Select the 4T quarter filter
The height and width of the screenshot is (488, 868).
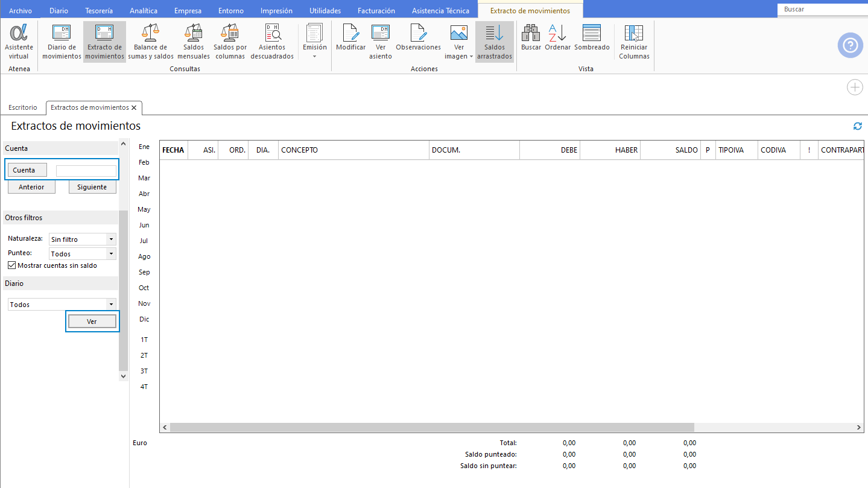click(144, 387)
